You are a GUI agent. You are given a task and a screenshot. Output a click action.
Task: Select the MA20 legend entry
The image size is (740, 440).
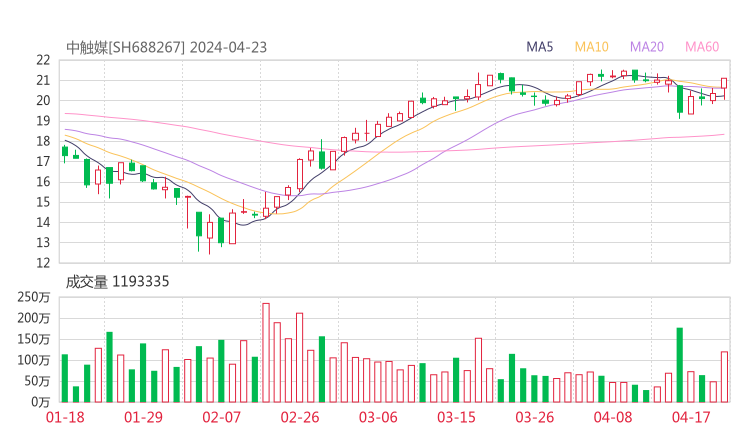pos(647,47)
